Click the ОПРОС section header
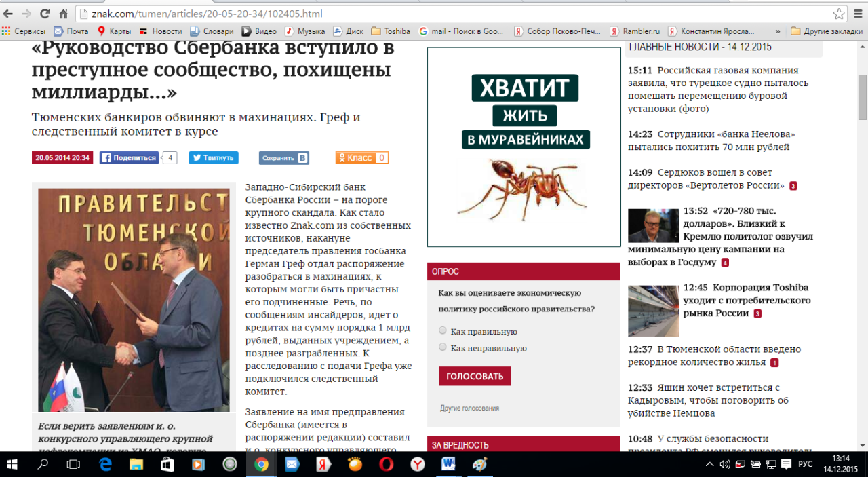Image resolution: width=868 pixels, height=477 pixels. [x=524, y=271]
